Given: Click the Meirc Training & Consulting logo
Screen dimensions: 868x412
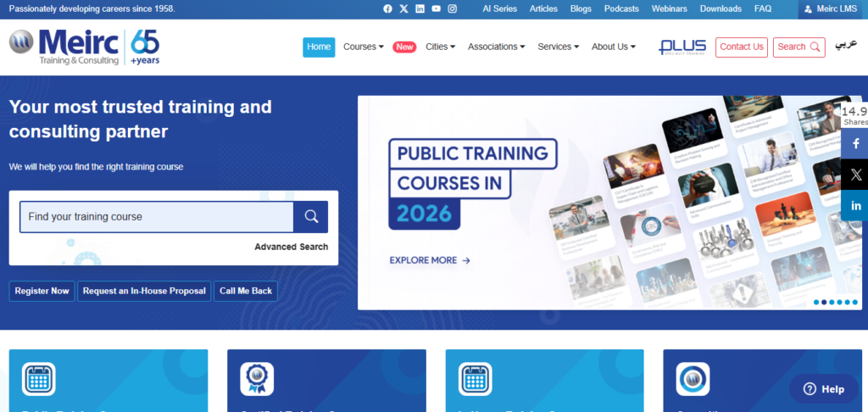Looking at the screenshot, I should click(x=85, y=47).
